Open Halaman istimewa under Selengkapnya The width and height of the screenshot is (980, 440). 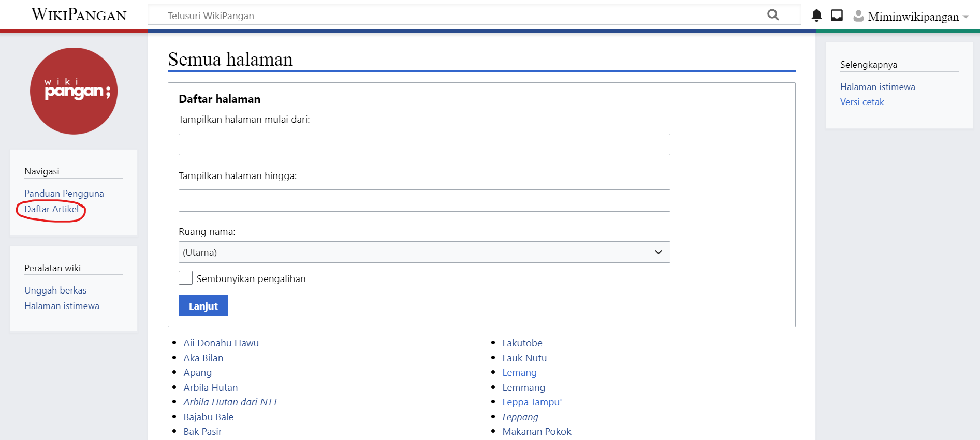pyautogui.click(x=877, y=87)
